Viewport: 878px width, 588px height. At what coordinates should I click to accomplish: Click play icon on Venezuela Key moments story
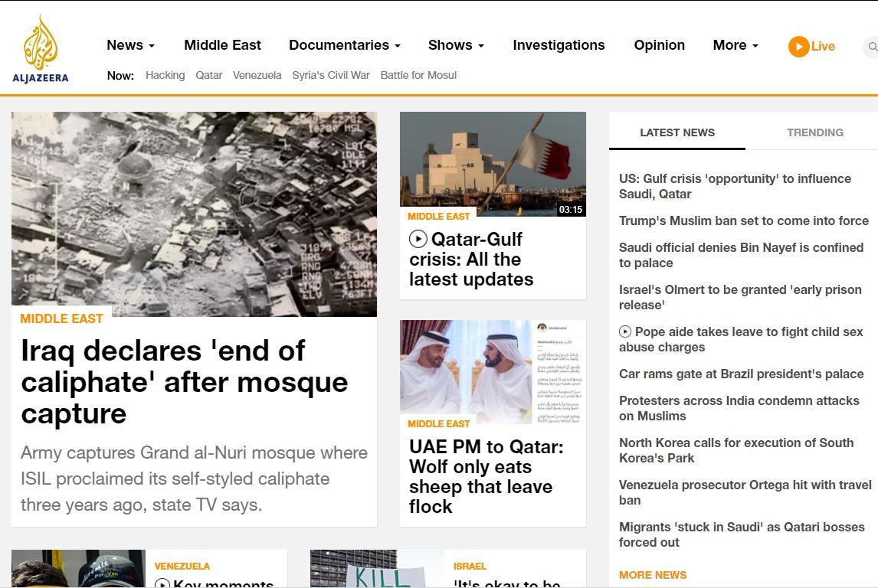[x=162, y=583]
